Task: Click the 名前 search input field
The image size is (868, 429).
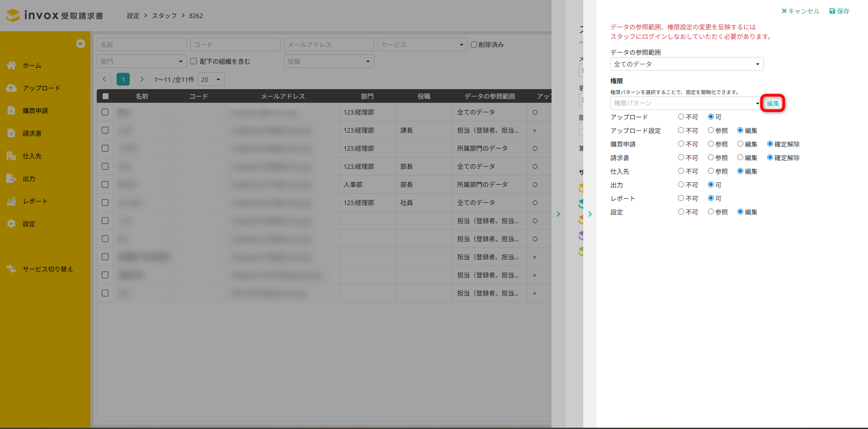Action: (x=142, y=44)
